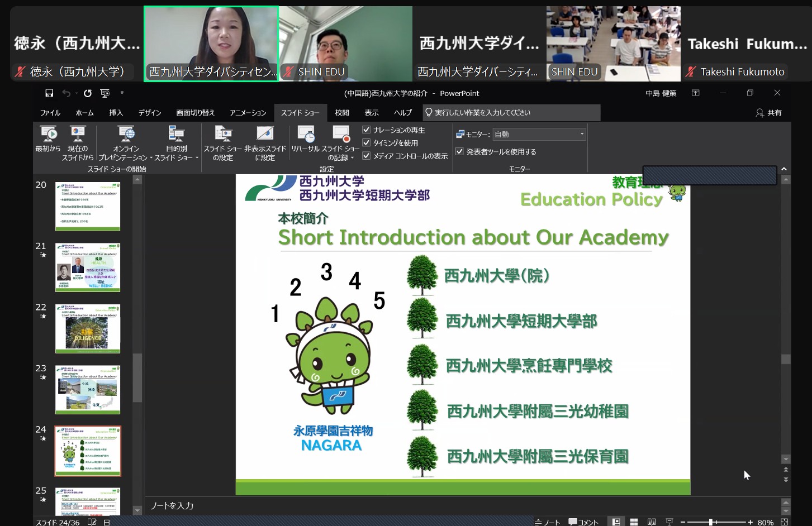This screenshot has height=526, width=812.
Task: Toggle タイミングを使用 checkbox
Action: 367,143
